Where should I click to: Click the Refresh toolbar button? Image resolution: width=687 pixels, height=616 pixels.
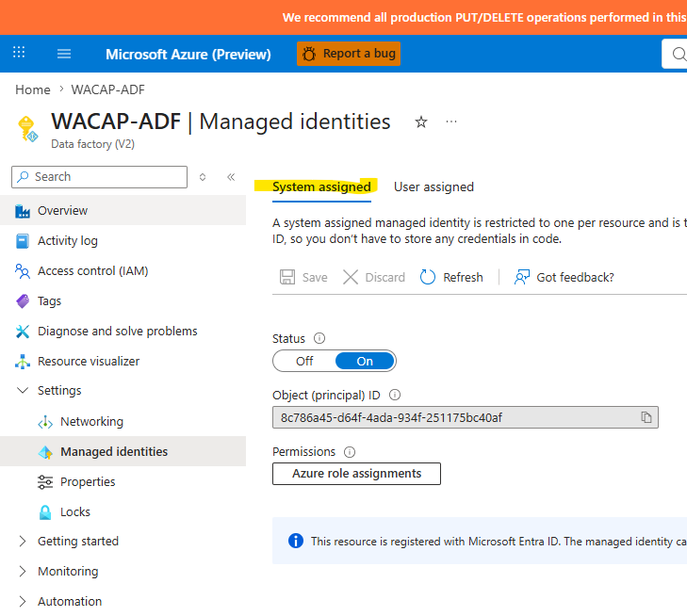coord(451,277)
